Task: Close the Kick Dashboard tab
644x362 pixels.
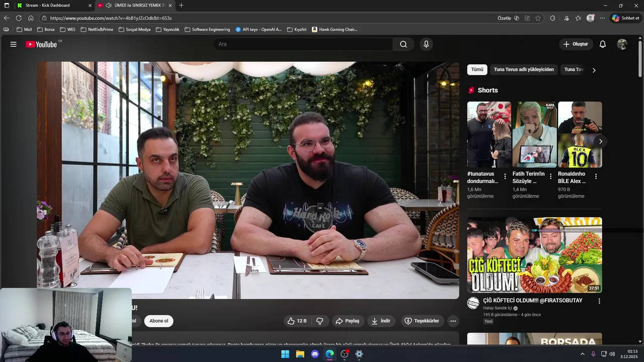Action: 90,6
